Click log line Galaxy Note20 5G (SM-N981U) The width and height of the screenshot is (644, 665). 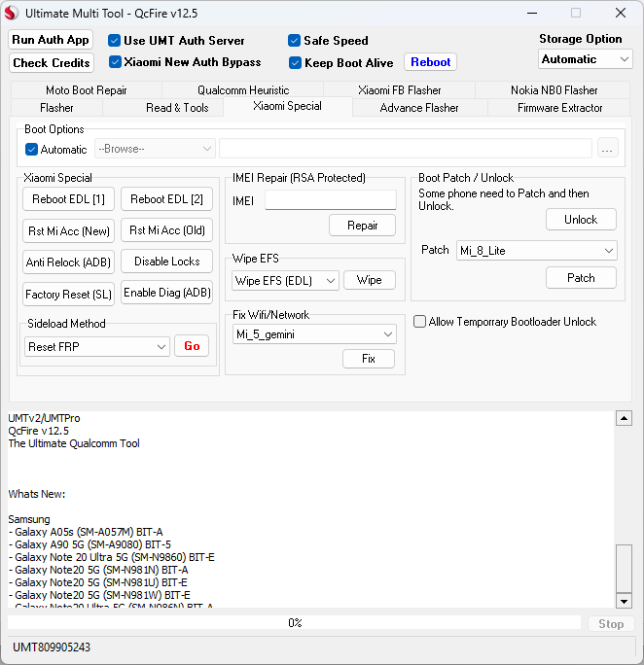point(97,582)
